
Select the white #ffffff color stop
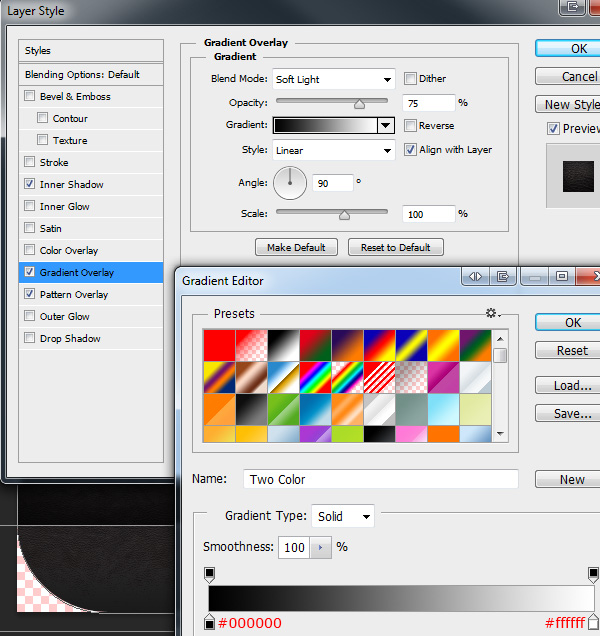[594, 622]
